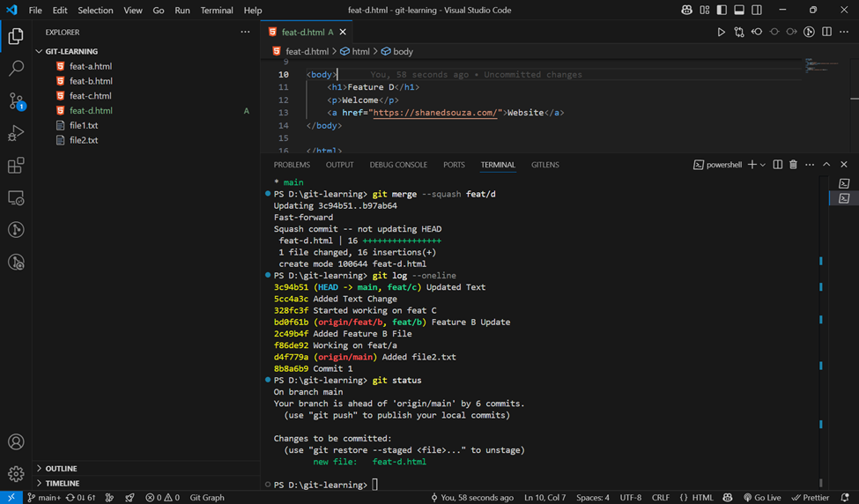Screen dimensions: 859x504
Task: Maximize the panel with the up chevron
Action: tap(826, 165)
